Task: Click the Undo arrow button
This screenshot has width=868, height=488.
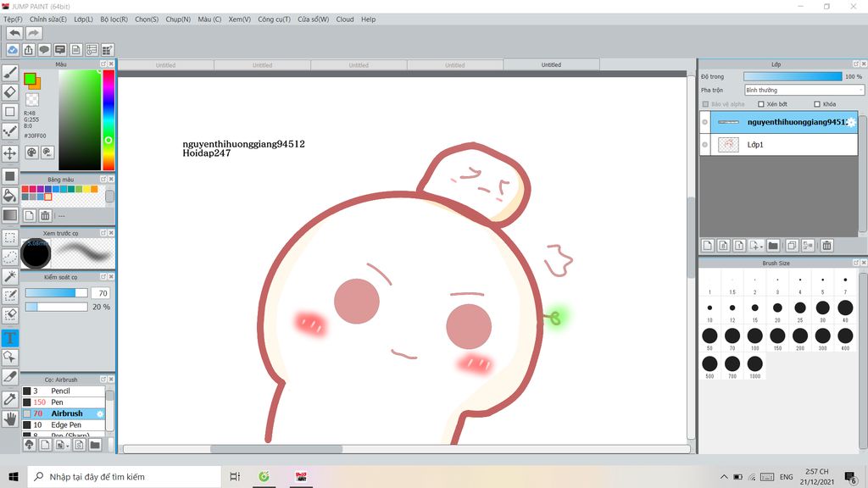Action: click(x=15, y=33)
